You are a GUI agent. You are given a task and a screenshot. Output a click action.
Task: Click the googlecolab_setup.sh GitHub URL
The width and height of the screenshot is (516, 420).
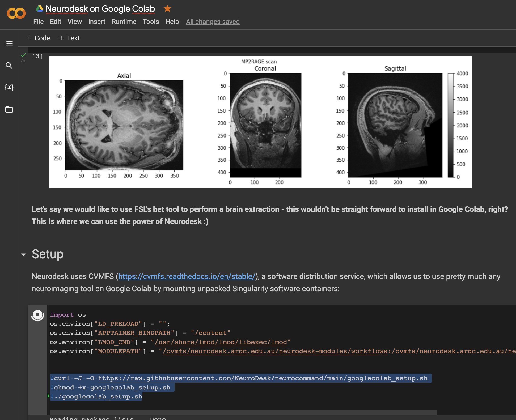pos(263,378)
